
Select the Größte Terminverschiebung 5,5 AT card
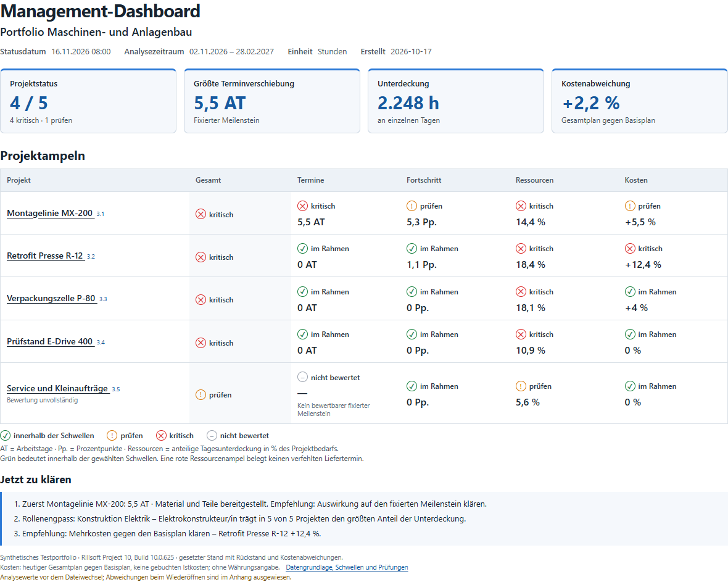point(272,101)
